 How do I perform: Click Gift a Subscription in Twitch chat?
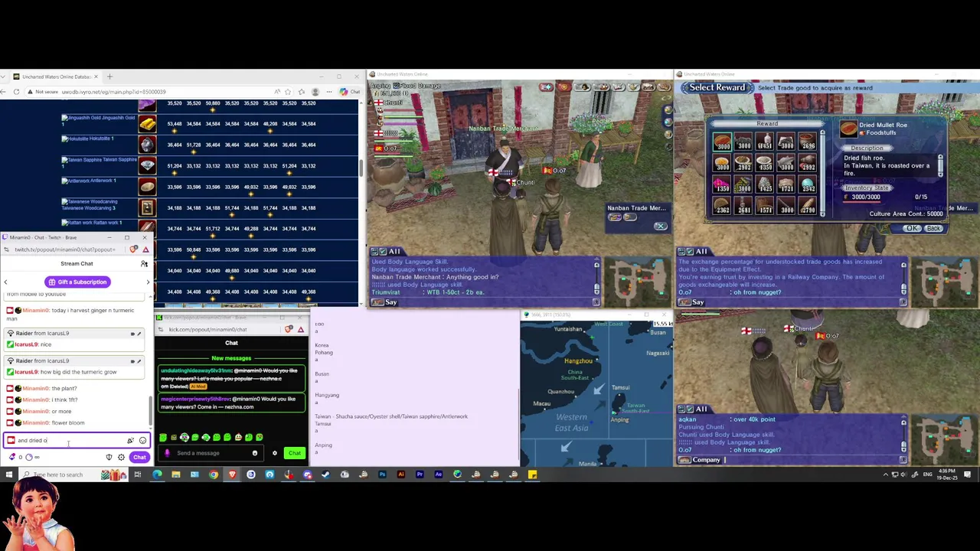coord(77,282)
